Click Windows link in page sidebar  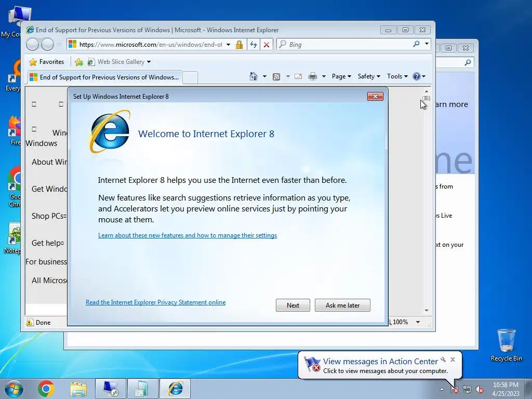tap(42, 143)
